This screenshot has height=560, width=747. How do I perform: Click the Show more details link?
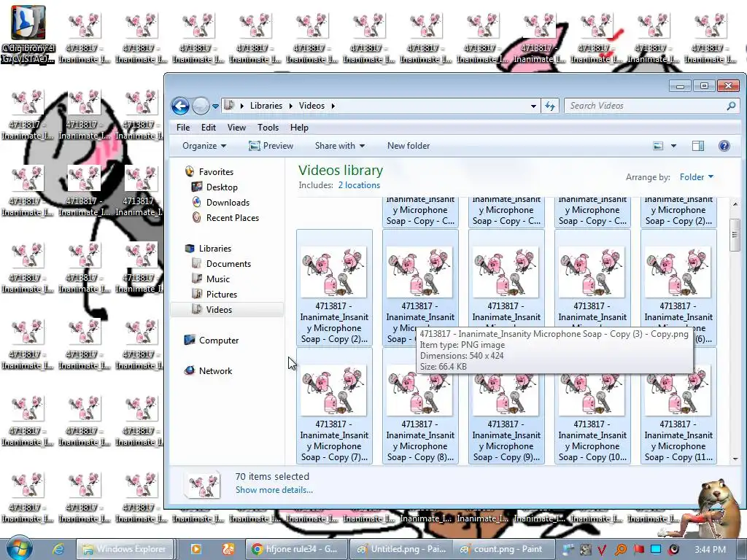point(274,490)
